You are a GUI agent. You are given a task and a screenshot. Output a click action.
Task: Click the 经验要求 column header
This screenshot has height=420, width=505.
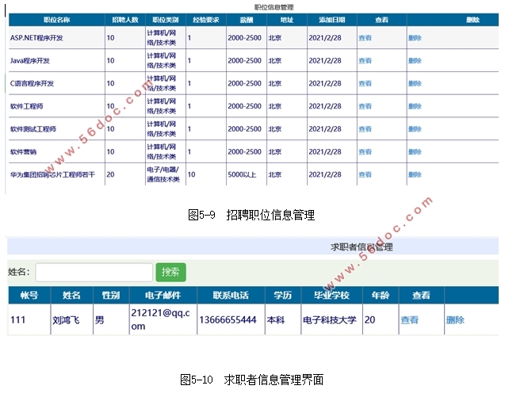pos(206,20)
